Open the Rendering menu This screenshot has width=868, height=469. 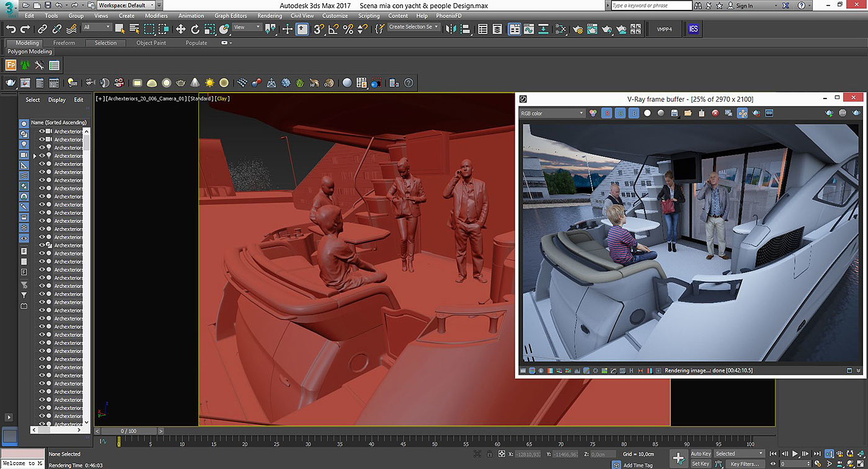coord(269,15)
